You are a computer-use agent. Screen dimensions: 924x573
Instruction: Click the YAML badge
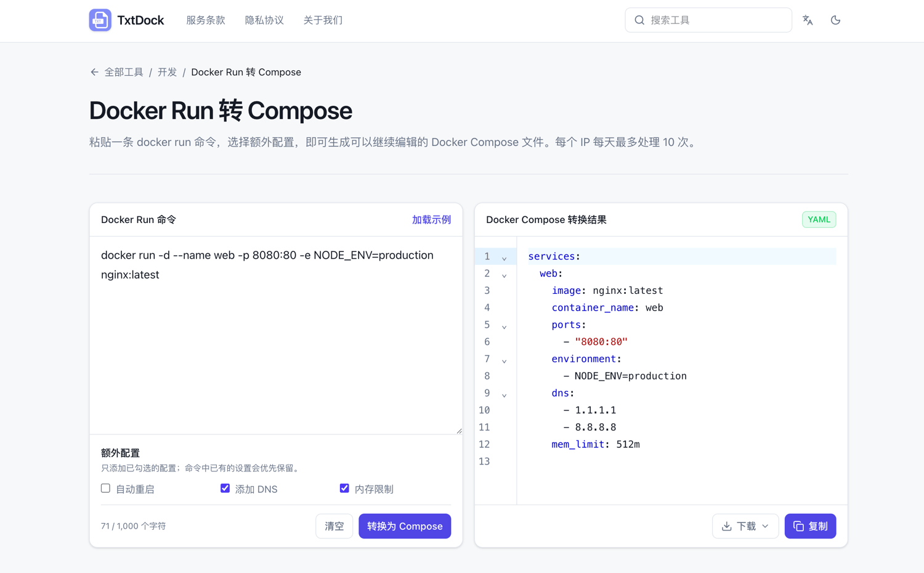(x=819, y=219)
